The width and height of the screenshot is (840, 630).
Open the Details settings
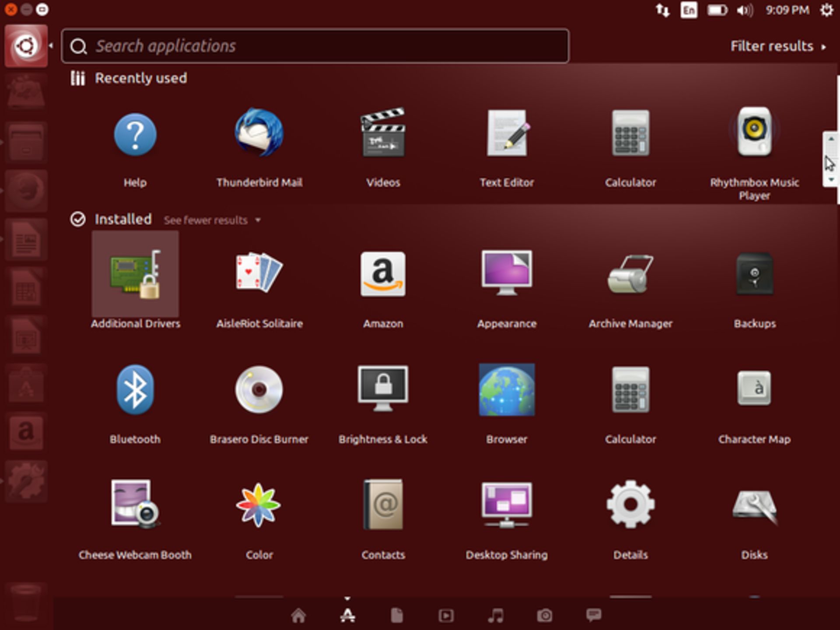click(x=630, y=504)
